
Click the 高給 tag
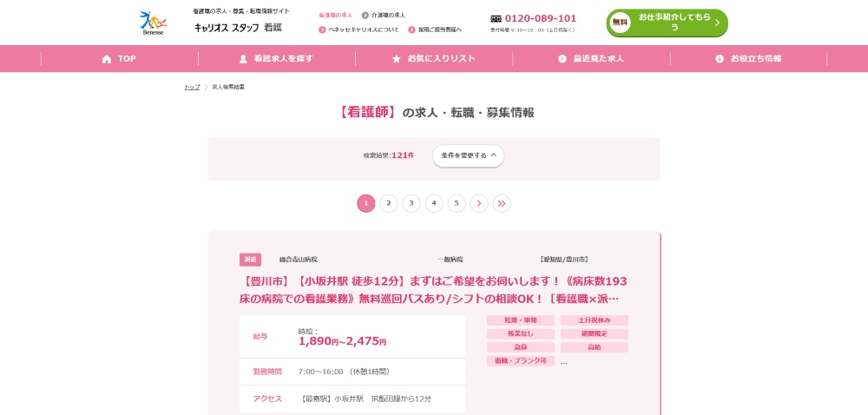click(x=594, y=347)
